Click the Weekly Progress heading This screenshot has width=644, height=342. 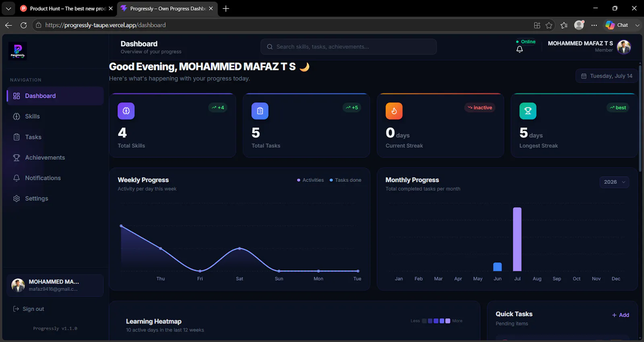(143, 180)
